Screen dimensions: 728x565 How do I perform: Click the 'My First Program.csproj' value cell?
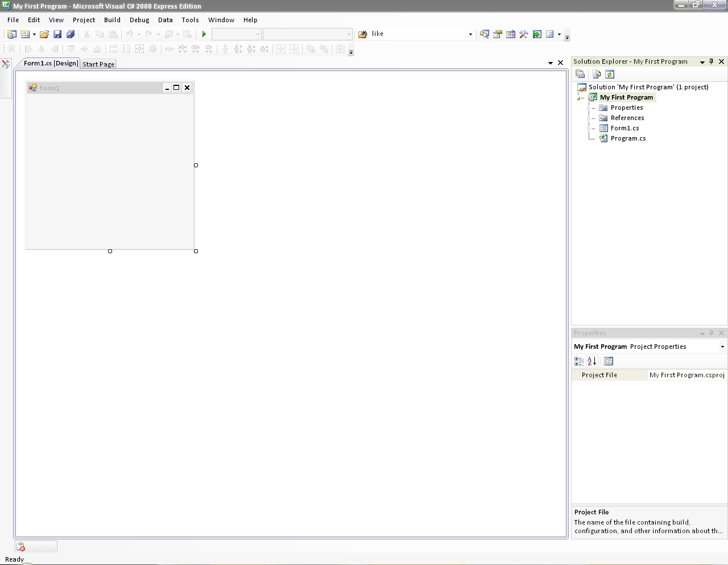687,375
